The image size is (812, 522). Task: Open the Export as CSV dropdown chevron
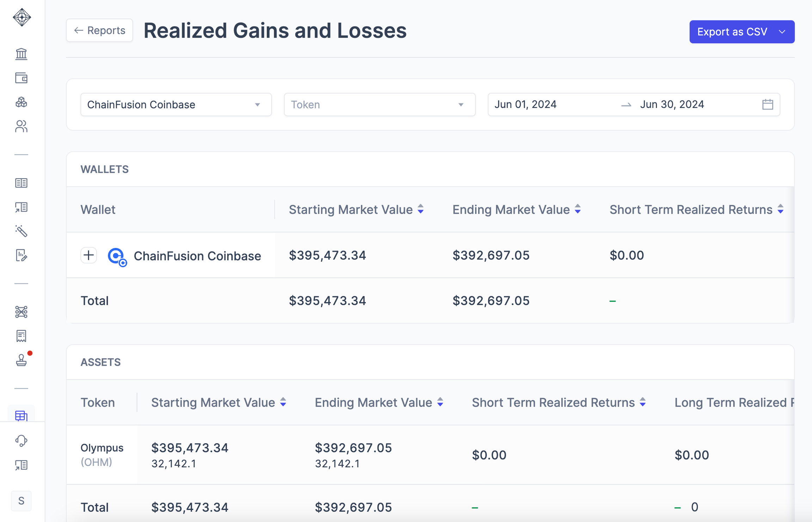coord(782,32)
